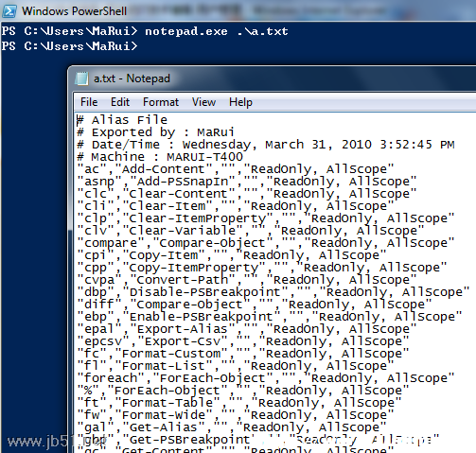Open the Help menu in Notepad
Viewport: 476px width, 453px height.
tap(240, 102)
